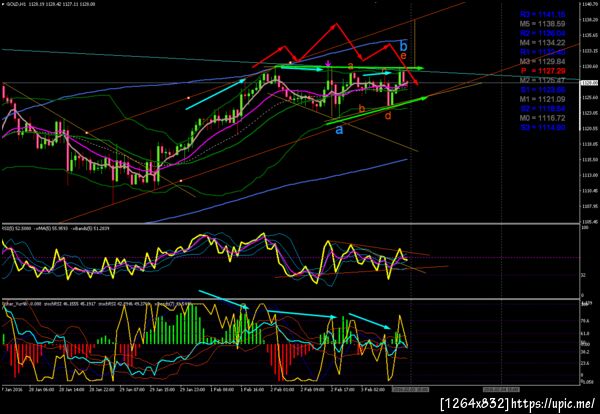Click the red P = 1127.29 pivot label
The image size is (600, 414).
542,71
